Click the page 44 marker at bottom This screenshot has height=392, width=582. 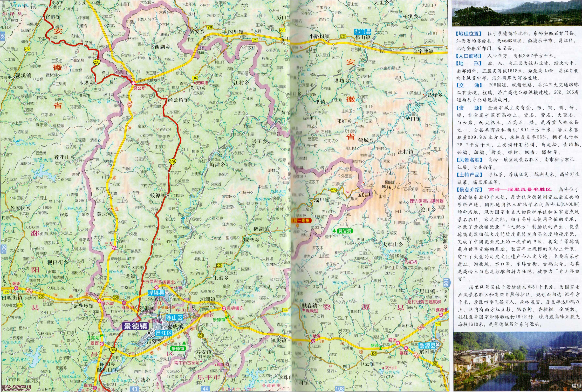(x=205, y=389)
